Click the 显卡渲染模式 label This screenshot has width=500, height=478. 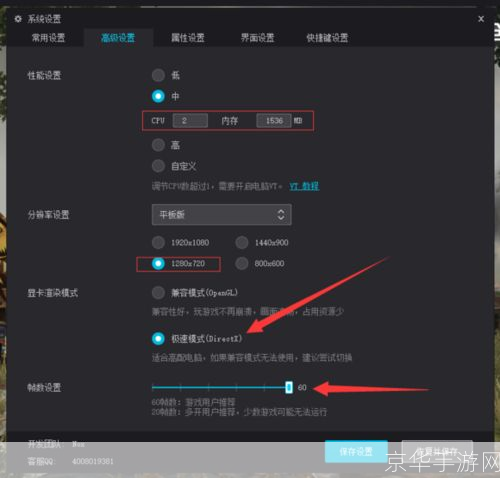coord(53,293)
